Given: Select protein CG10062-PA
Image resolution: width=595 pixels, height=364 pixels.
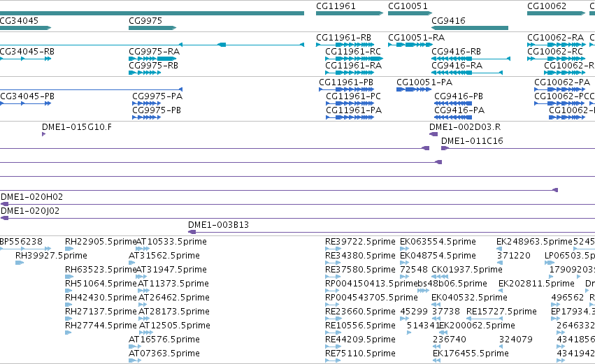Looking at the screenshot, I should pyautogui.click(x=562, y=82).
